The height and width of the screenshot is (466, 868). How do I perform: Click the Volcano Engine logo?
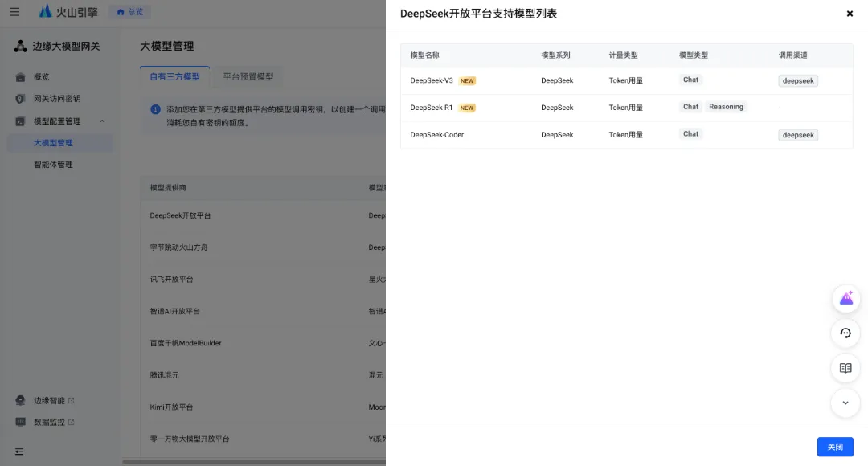coord(68,11)
